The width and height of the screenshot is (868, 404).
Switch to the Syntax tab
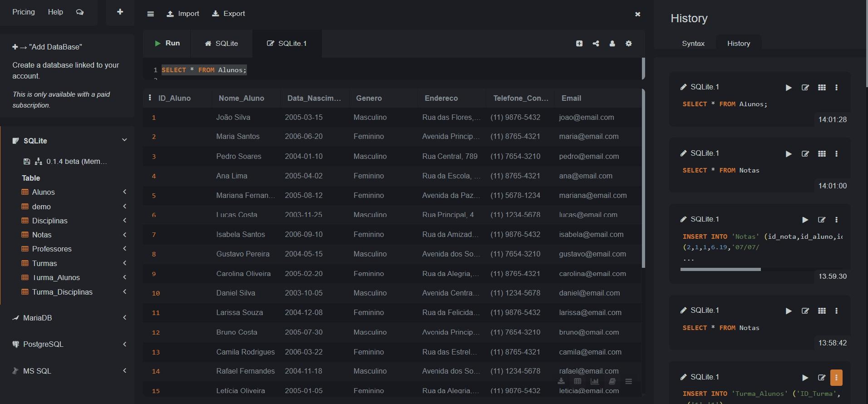click(693, 44)
